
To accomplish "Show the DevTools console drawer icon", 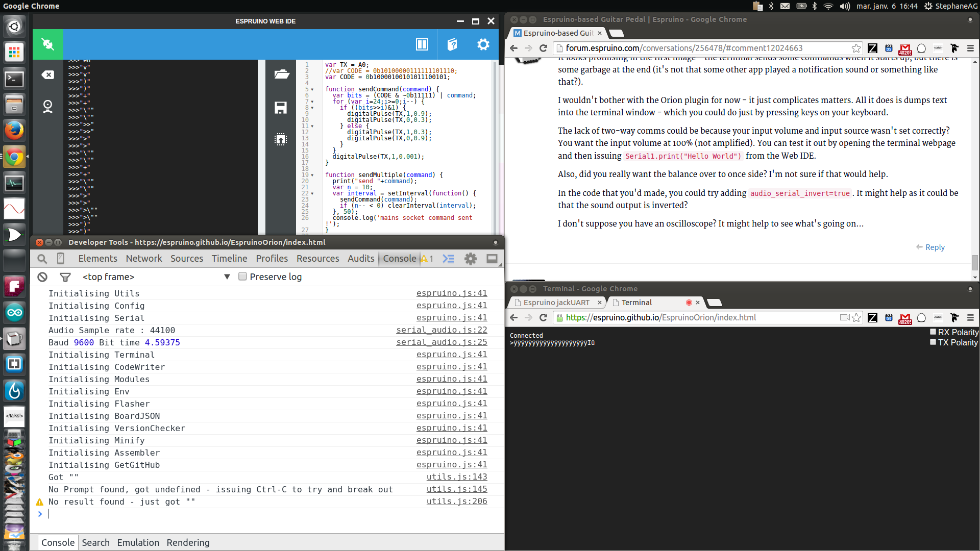I will click(x=448, y=259).
